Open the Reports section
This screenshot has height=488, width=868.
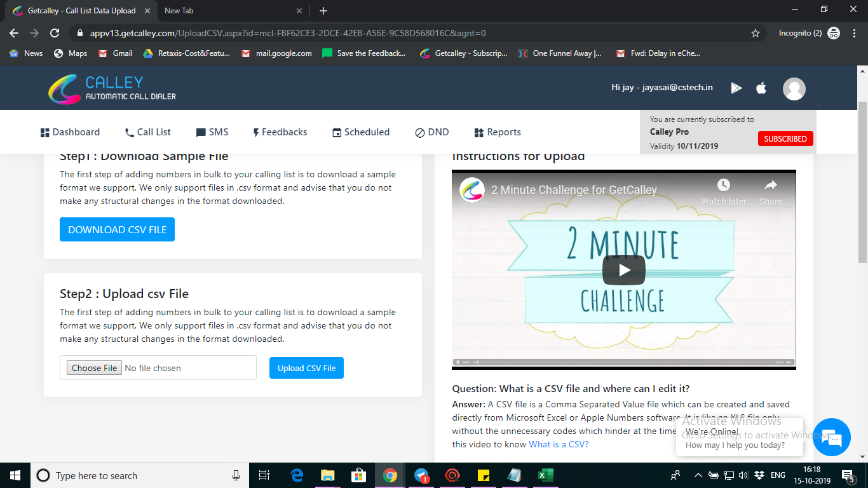pos(498,132)
